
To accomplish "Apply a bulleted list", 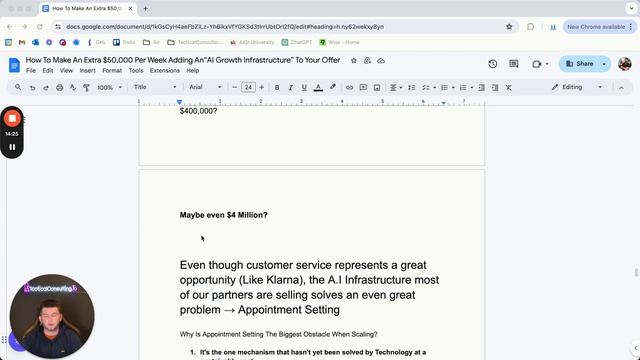I will pyautogui.click(x=444, y=87).
